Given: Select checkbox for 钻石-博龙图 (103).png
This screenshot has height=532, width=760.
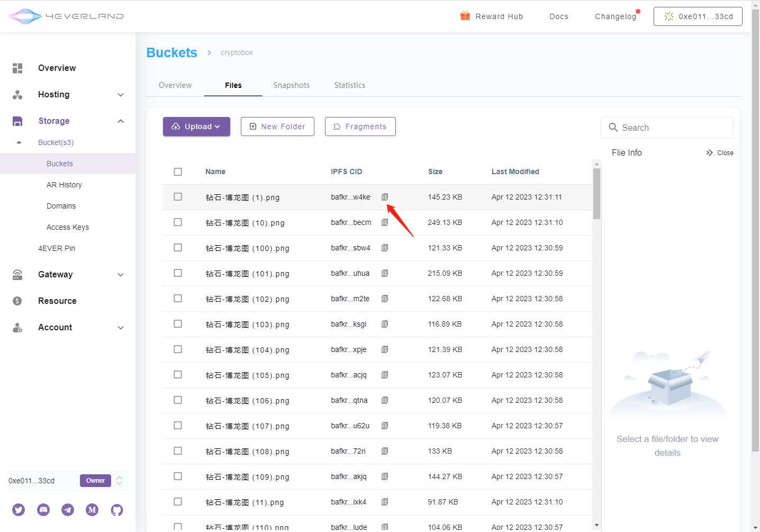Looking at the screenshot, I should (178, 324).
